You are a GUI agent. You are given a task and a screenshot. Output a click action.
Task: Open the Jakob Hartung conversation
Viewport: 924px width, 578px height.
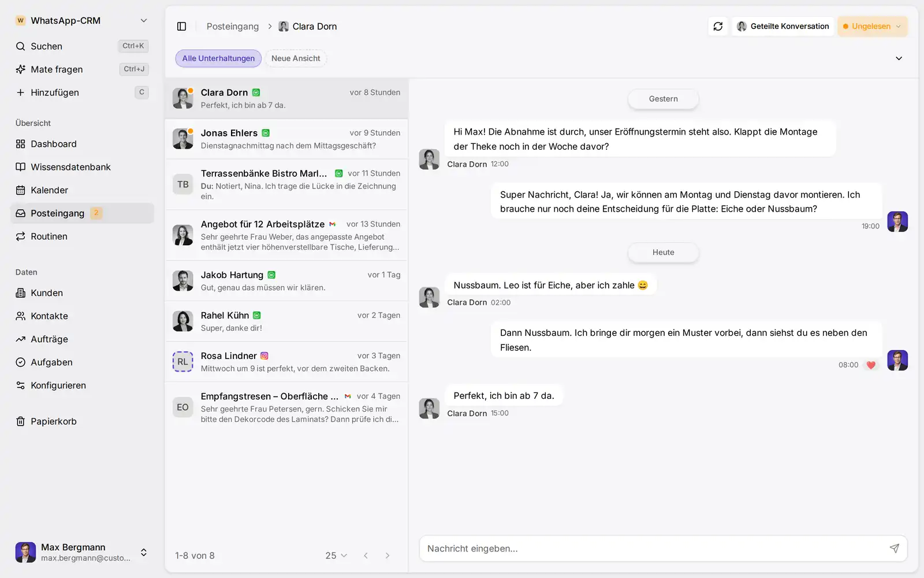(286, 281)
